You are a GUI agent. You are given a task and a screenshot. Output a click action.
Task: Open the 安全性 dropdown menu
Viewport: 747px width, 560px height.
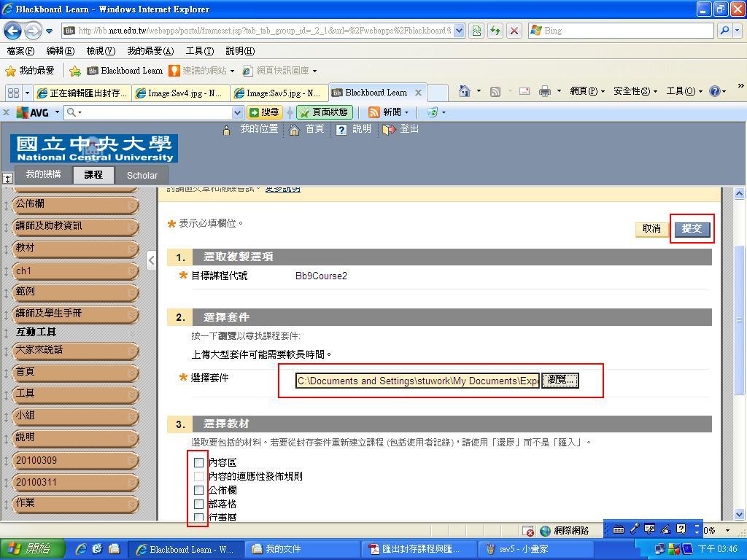point(635,91)
